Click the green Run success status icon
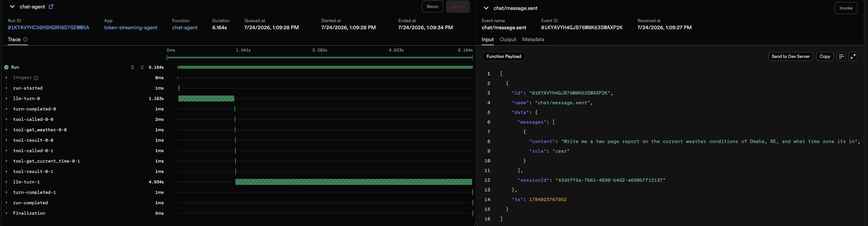The image size is (868, 226). click(x=6, y=67)
